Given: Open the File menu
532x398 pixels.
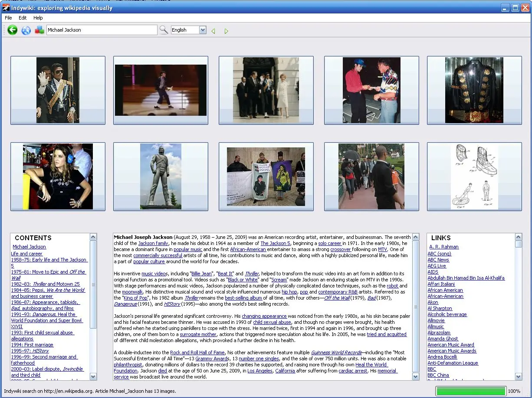Looking at the screenshot, I should pos(8,18).
